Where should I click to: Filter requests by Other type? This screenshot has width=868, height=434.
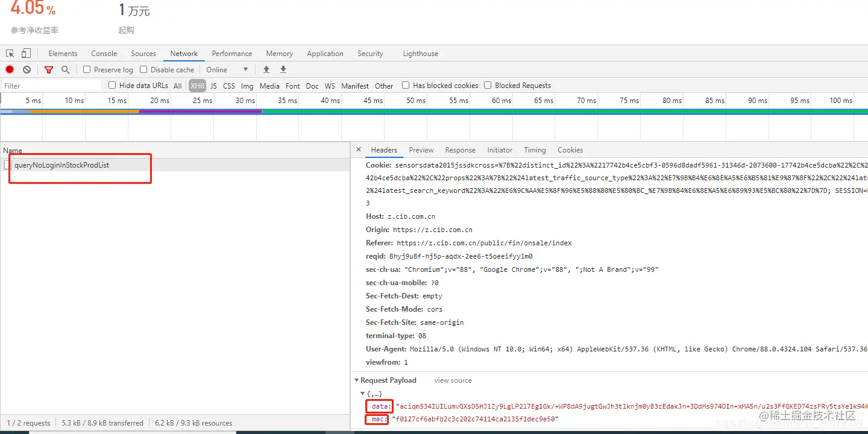coord(384,86)
